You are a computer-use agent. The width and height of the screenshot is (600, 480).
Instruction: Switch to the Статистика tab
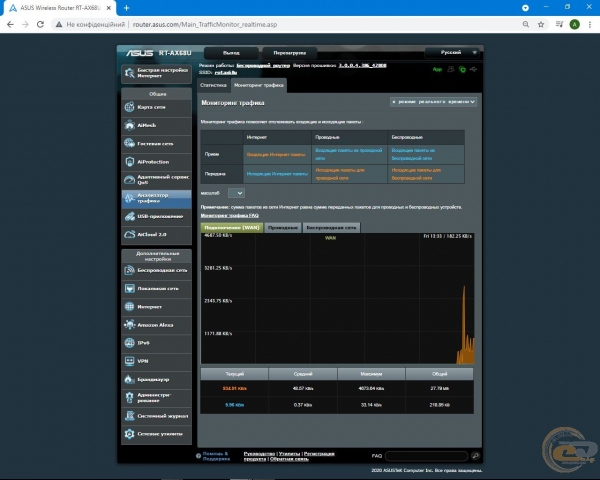213,85
